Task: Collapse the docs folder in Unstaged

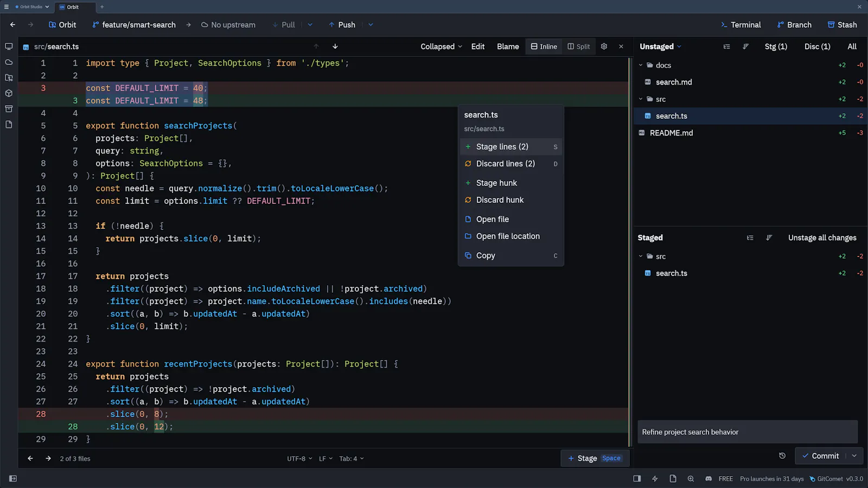Action: (641, 65)
